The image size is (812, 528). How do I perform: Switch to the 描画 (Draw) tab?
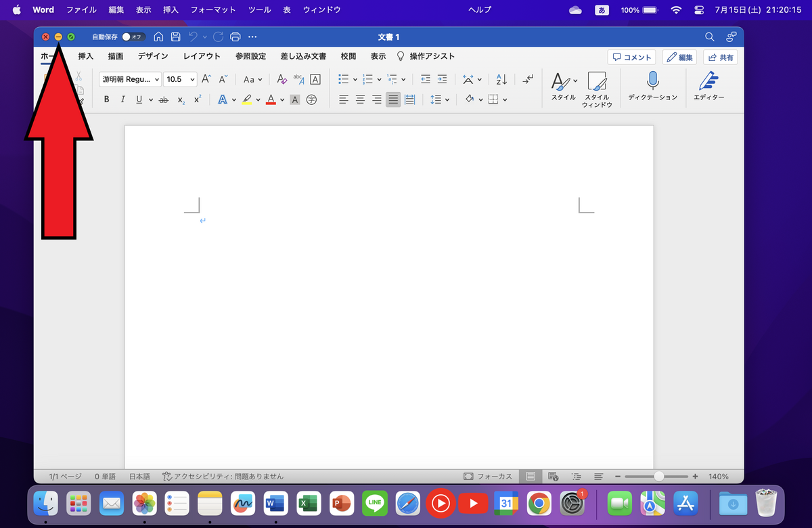[116, 57]
